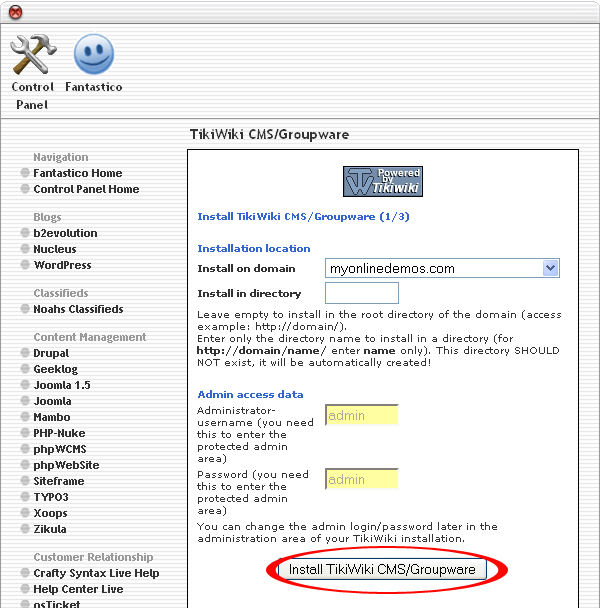Click the Customer Relationship section heading
Image resolution: width=602 pixels, height=608 pixels.
(93, 557)
